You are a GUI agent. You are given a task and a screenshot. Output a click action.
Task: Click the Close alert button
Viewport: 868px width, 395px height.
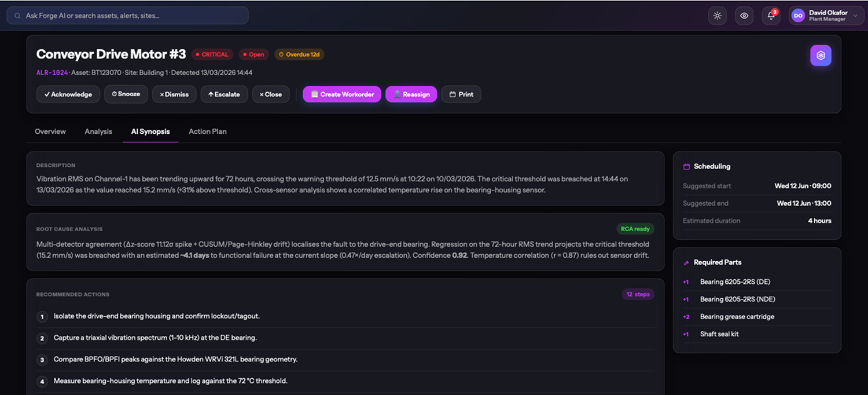(x=271, y=94)
